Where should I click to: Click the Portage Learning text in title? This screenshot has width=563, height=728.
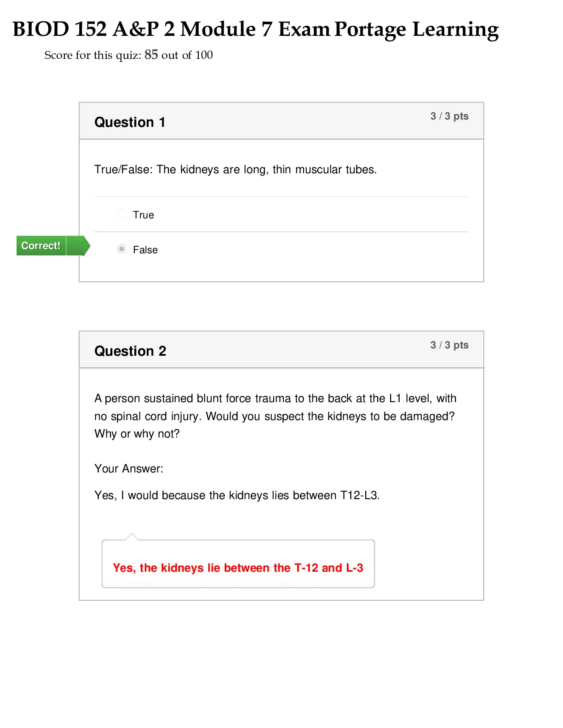tap(416, 30)
